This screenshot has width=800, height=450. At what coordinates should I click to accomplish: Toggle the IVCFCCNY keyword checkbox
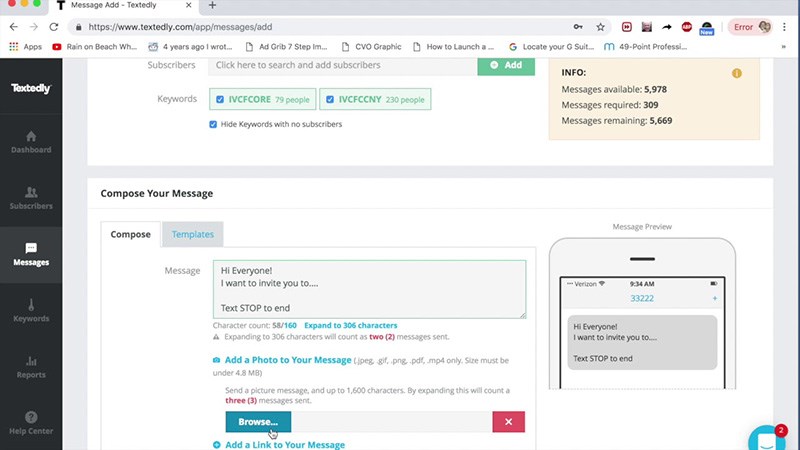[330, 99]
